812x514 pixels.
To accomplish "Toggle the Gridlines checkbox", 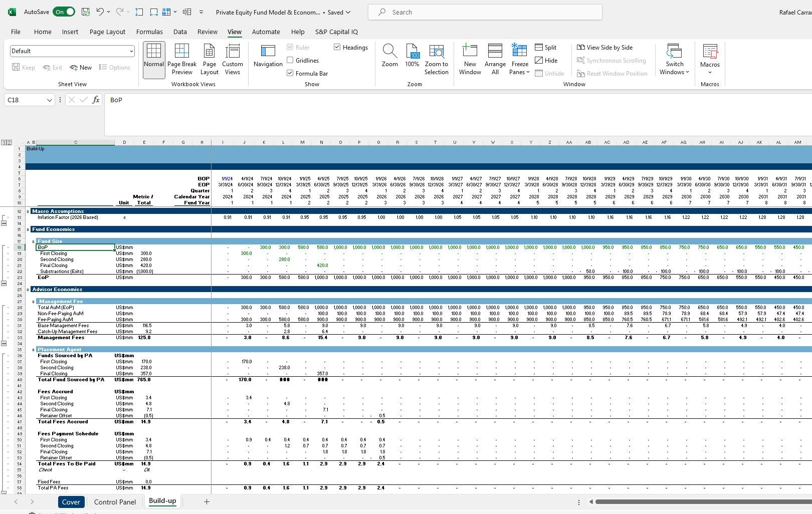I will tap(290, 60).
